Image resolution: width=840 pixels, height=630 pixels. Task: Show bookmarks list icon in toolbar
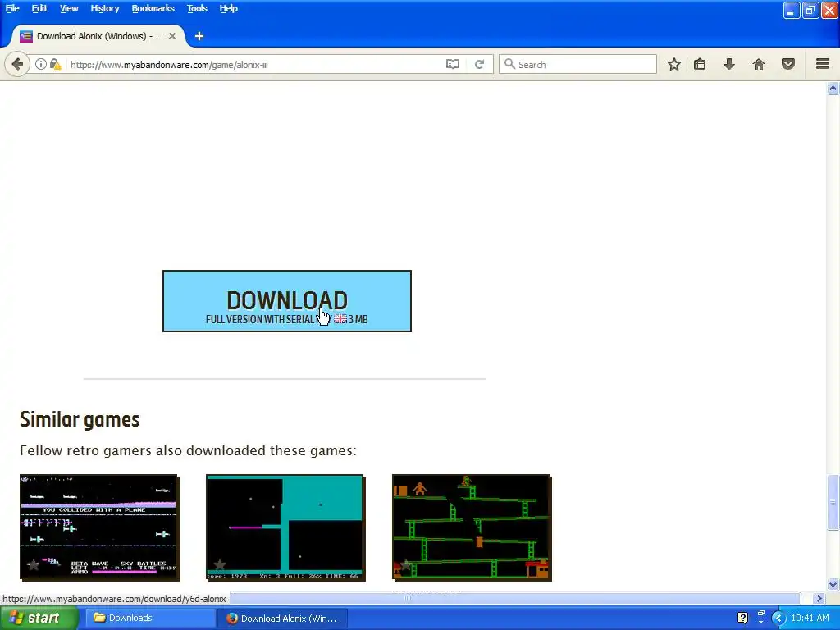pyautogui.click(x=700, y=64)
